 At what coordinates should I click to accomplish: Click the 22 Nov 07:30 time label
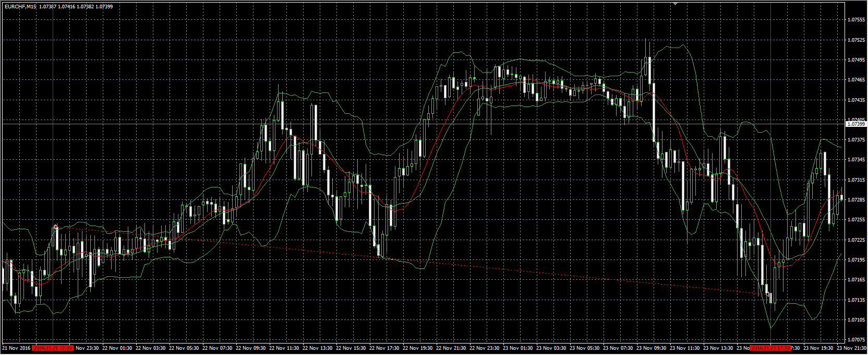218,348
